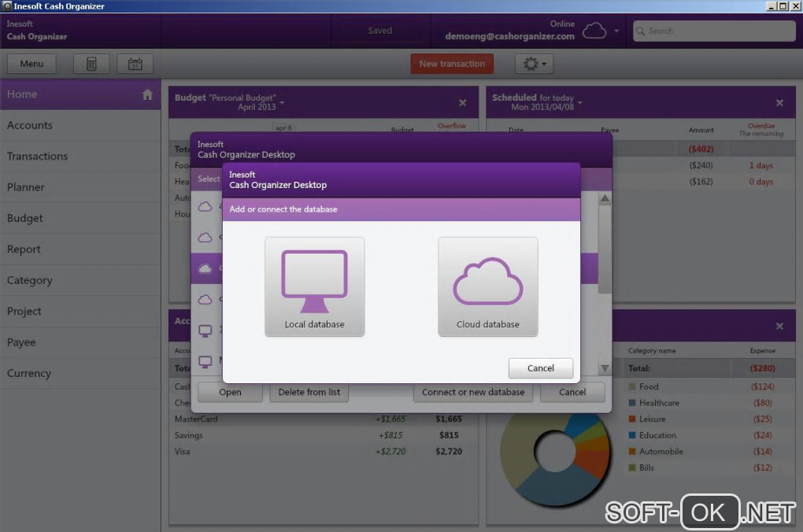
Task: Click Leisure legend color swatch
Action: pos(632,419)
